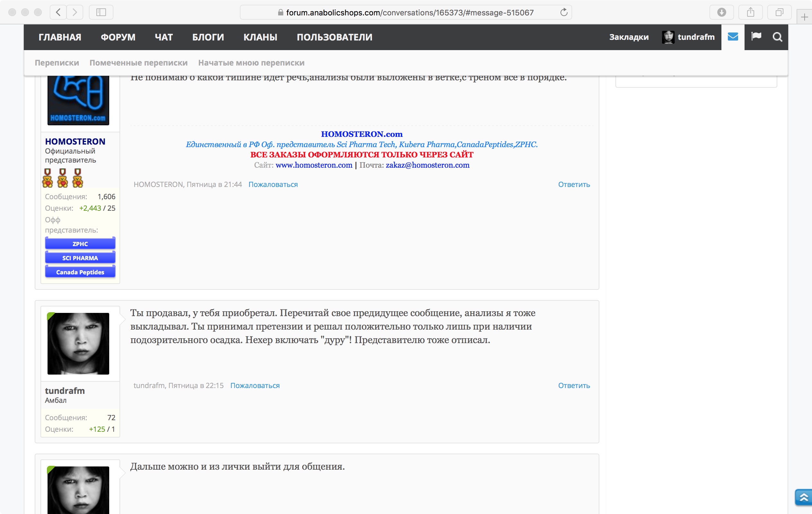Click the Canada Peptides badge button
This screenshot has width=812, height=514.
80,272
